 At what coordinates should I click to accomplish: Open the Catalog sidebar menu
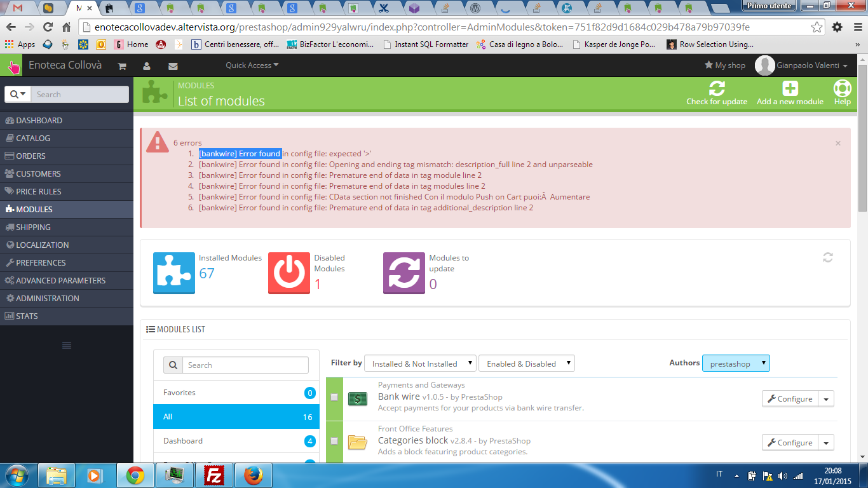click(x=67, y=138)
